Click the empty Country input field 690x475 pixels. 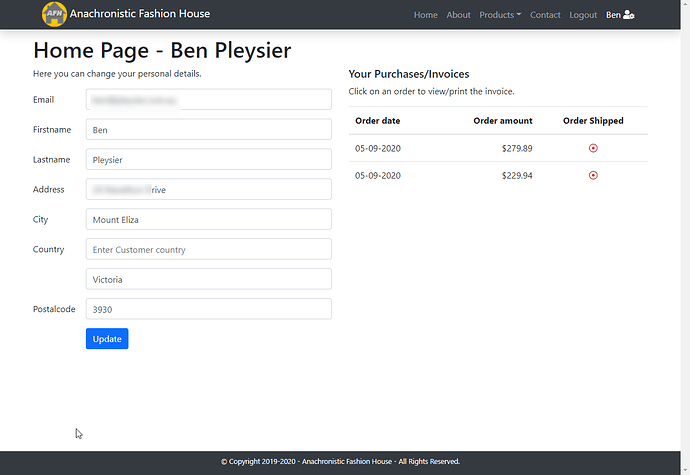tap(209, 249)
